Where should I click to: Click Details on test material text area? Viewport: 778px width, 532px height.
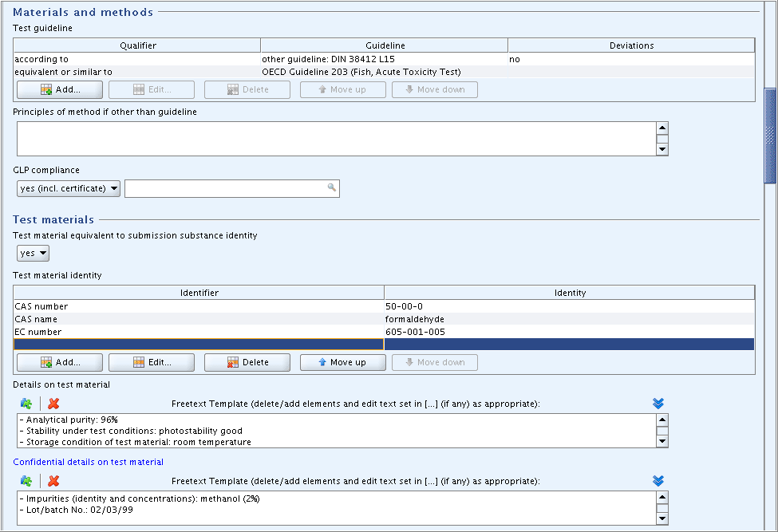point(337,431)
